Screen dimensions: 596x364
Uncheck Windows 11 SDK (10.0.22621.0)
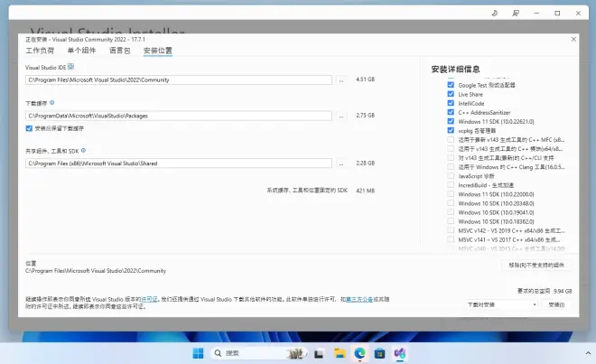point(451,121)
